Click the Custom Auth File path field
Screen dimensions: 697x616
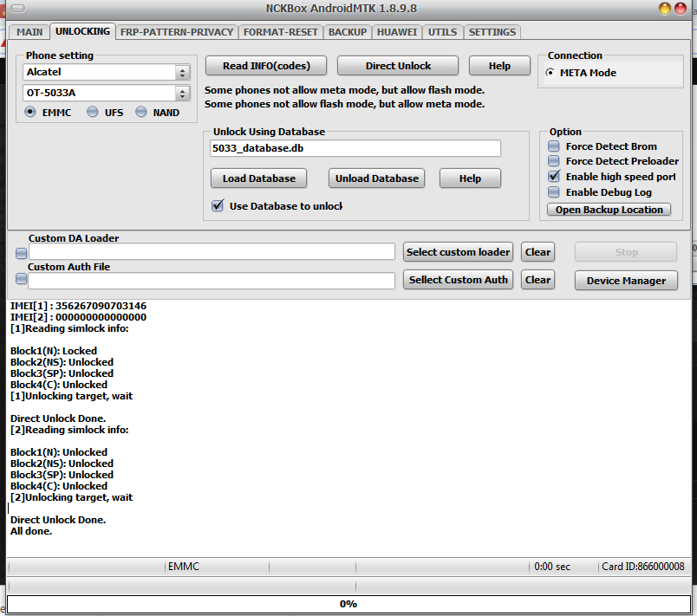point(212,281)
